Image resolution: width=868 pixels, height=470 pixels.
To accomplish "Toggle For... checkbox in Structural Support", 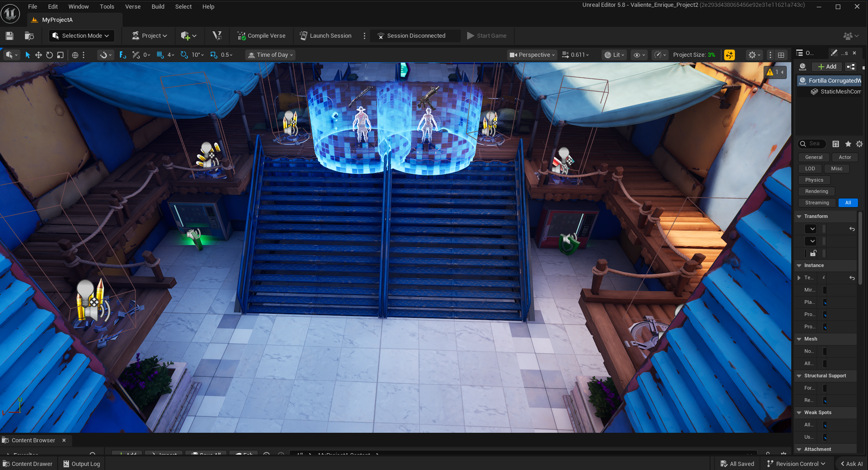I will (x=824, y=388).
